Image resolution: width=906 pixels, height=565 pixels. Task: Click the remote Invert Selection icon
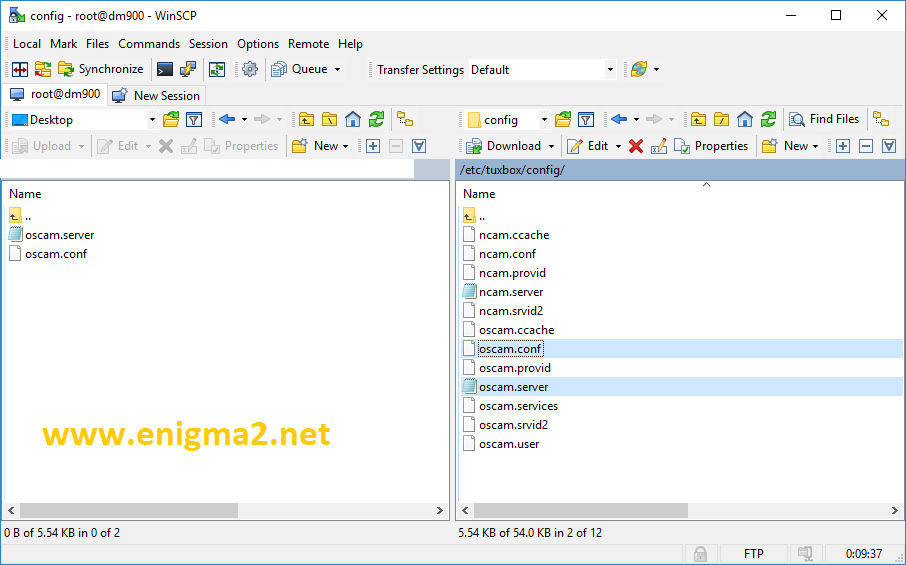[x=889, y=146]
